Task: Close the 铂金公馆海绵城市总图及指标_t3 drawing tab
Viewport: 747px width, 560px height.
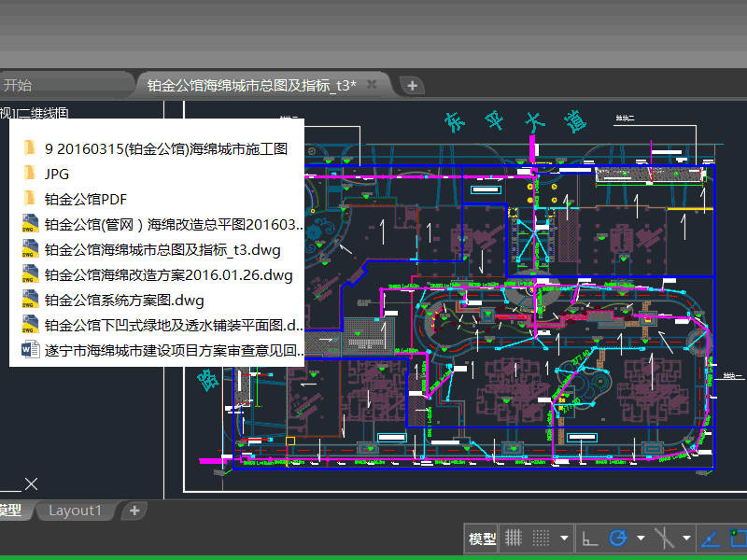Action: pos(372,84)
